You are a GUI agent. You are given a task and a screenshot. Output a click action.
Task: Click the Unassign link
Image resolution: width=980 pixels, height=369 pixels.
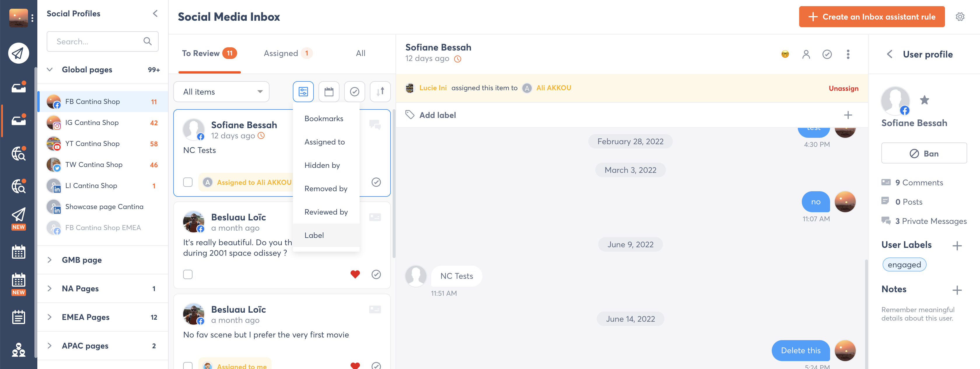(843, 88)
